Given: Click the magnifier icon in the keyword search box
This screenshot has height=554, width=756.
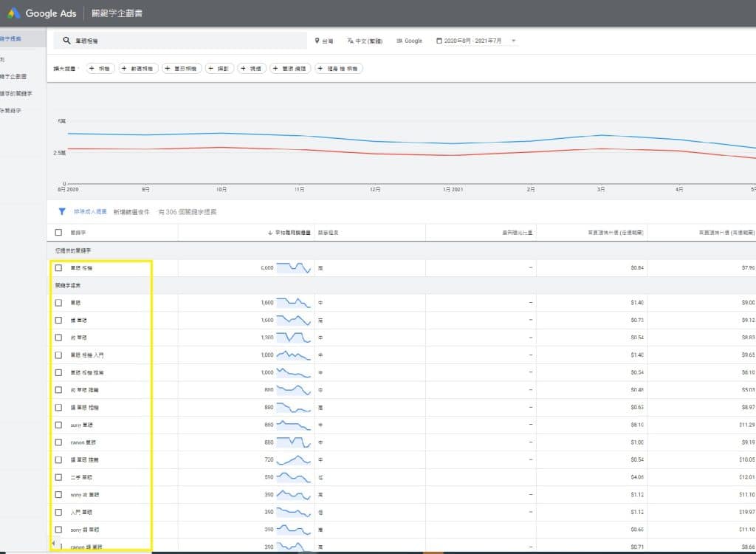Looking at the screenshot, I should pyautogui.click(x=66, y=41).
